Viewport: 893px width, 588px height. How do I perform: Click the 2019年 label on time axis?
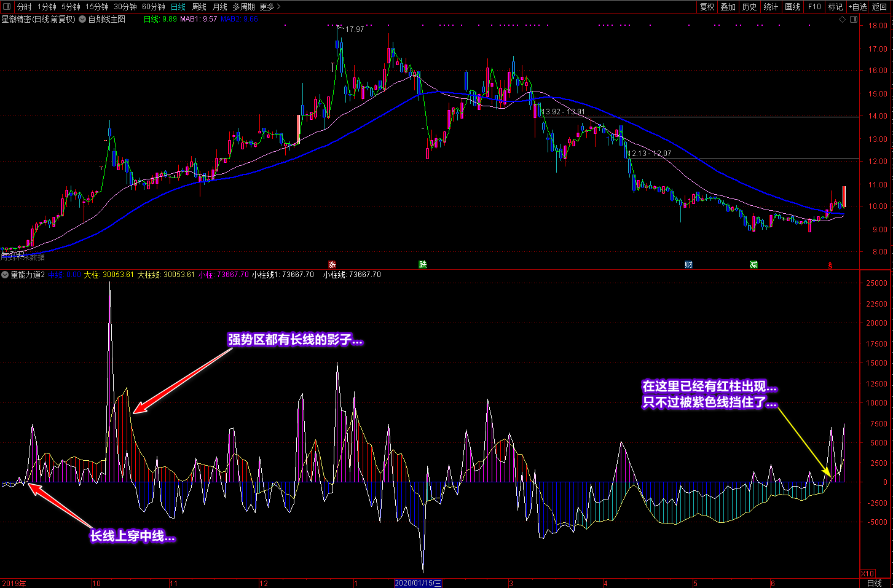14,584
